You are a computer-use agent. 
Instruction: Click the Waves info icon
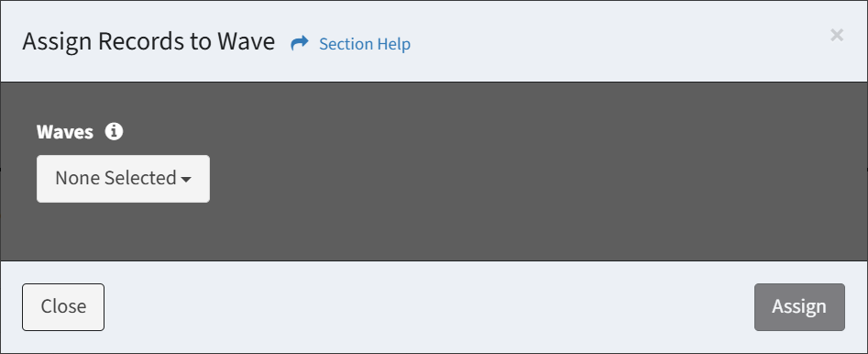pos(114,132)
